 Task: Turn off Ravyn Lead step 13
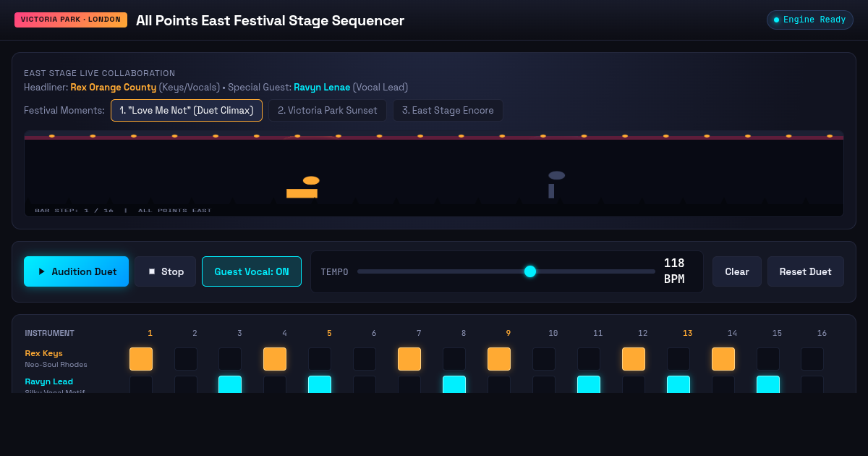point(678,384)
